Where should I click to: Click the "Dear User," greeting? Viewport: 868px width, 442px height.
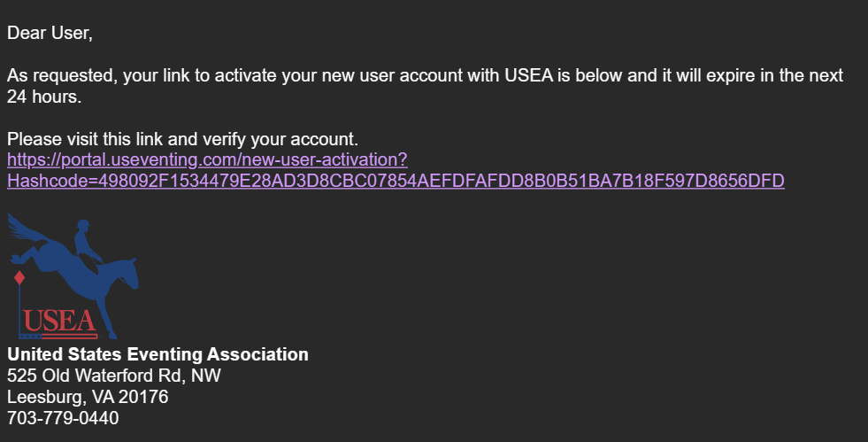pos(50,34)
